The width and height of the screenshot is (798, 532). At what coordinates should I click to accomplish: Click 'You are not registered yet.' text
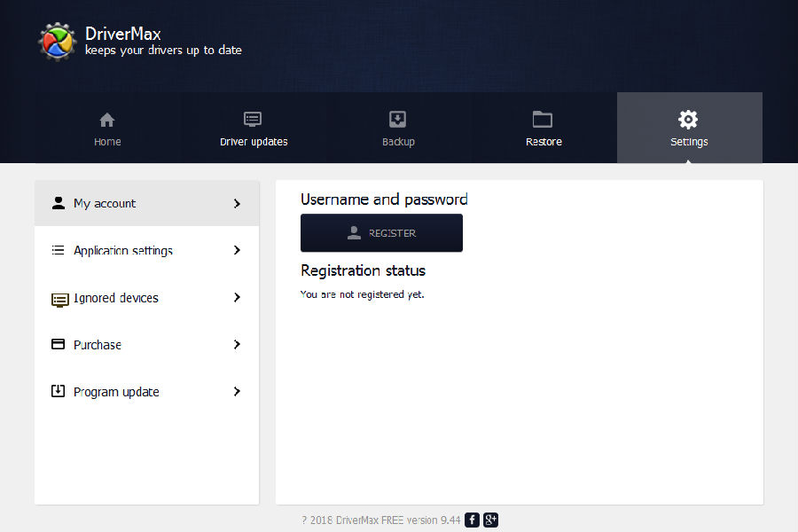(362, 294)
